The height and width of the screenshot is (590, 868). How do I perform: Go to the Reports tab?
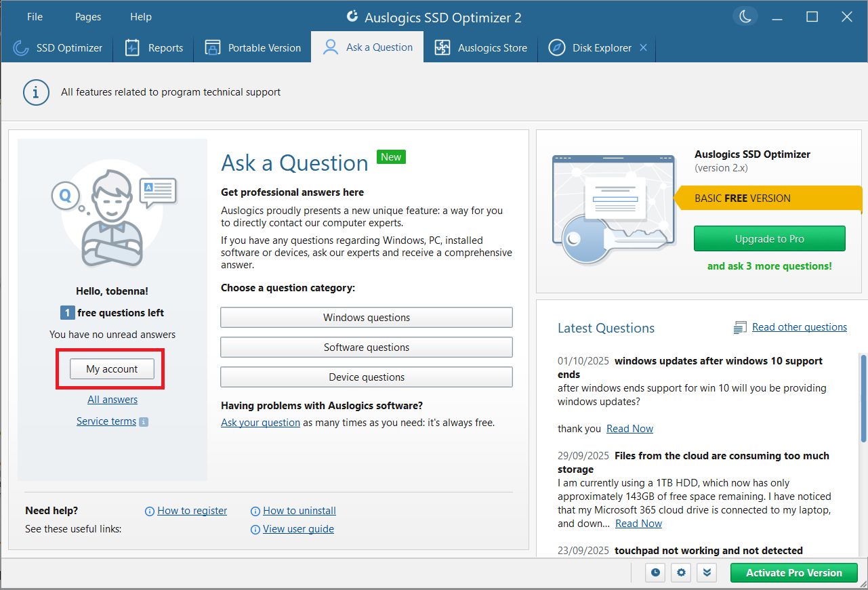[x=153, y=48]
